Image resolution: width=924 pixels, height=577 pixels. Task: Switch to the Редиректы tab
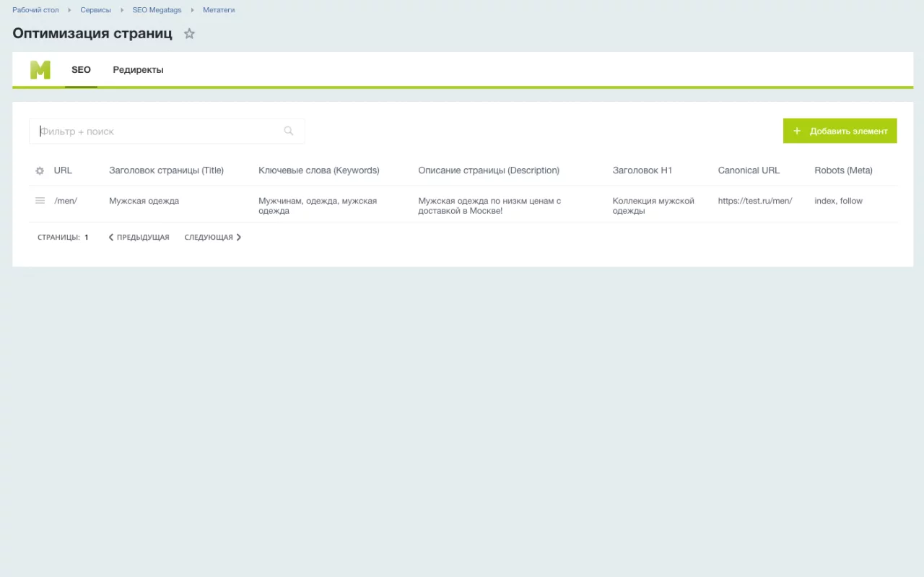138,70
